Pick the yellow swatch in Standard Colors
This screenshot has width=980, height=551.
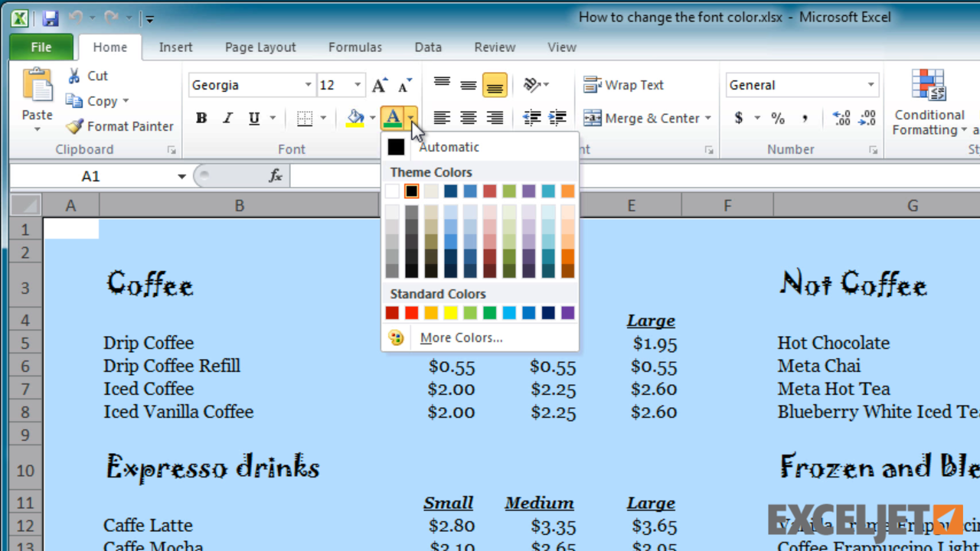point(450,312)
